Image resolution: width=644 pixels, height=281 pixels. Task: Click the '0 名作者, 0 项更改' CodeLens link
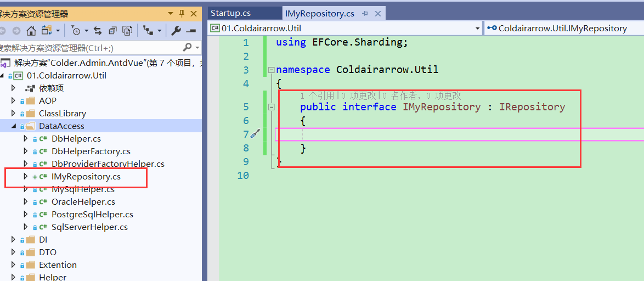click(421, 95)
